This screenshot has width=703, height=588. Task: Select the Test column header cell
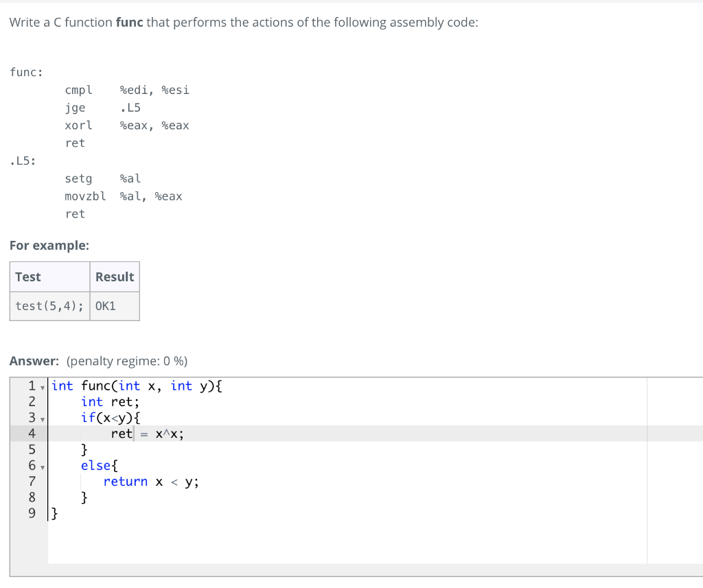point(27,277)
